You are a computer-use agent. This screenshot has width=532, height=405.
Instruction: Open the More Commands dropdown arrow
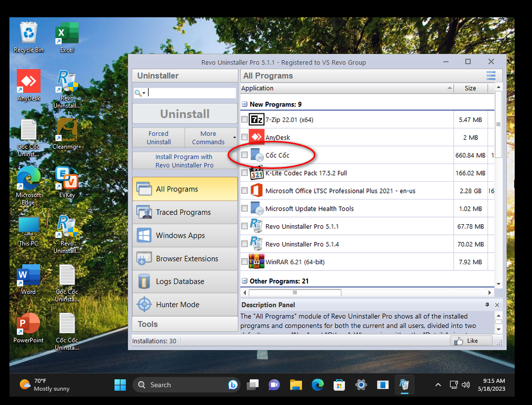pyautogui.click(x=235, y=138)
